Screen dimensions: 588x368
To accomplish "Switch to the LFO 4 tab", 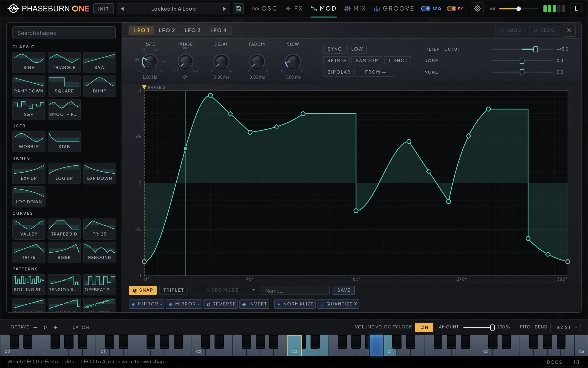I will point(218,30).
